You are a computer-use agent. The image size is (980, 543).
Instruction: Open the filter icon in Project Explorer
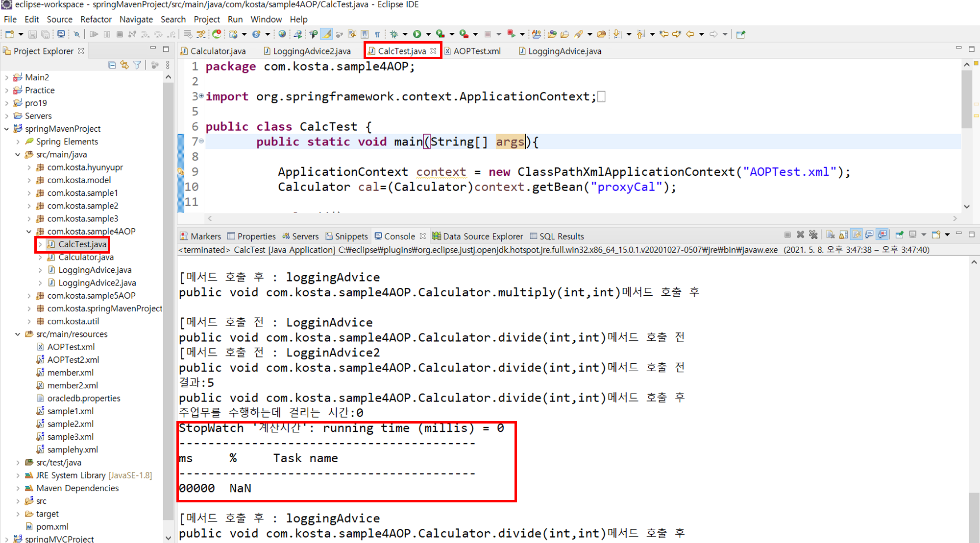[137, 65]
